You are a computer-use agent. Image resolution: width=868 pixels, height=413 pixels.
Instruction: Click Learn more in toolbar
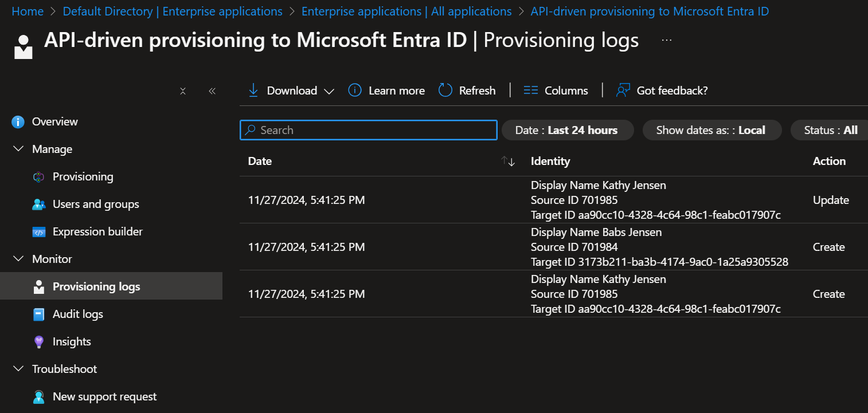[397, 91]
